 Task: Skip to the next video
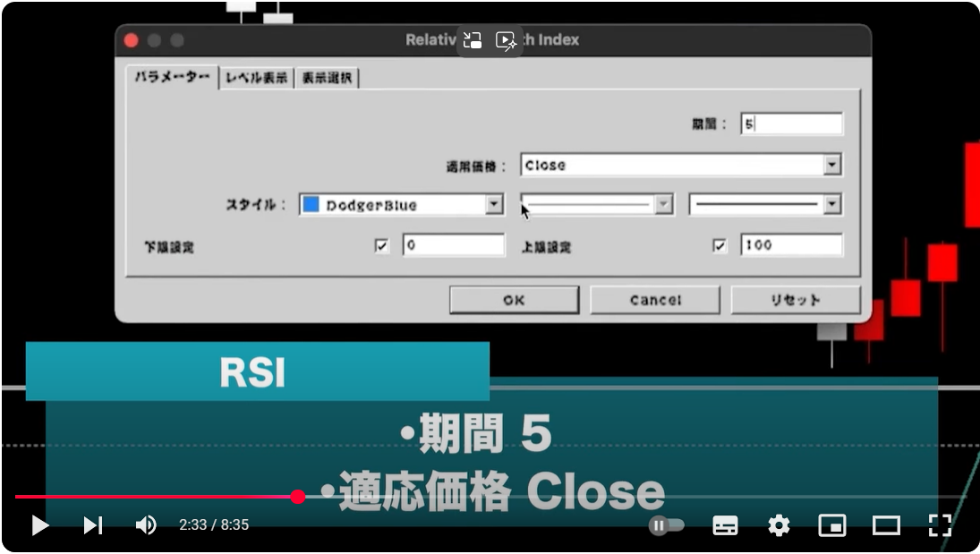pyautogui.click(x=93, y=525)
